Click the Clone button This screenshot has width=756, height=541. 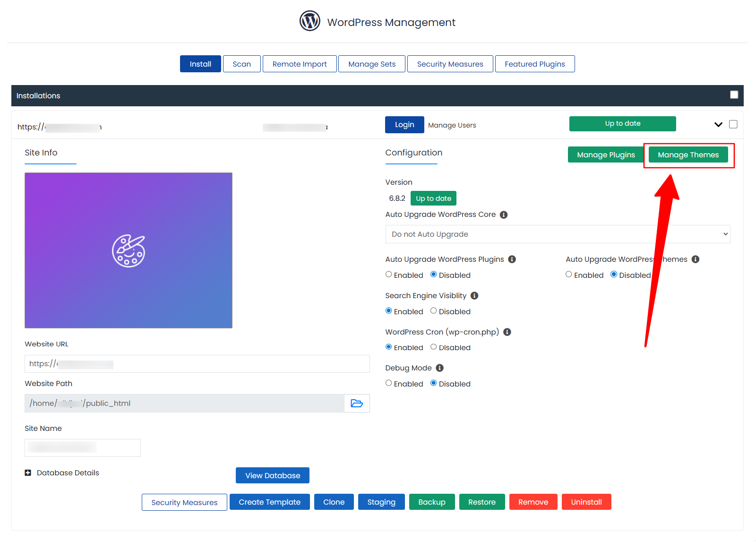(334, 502)
